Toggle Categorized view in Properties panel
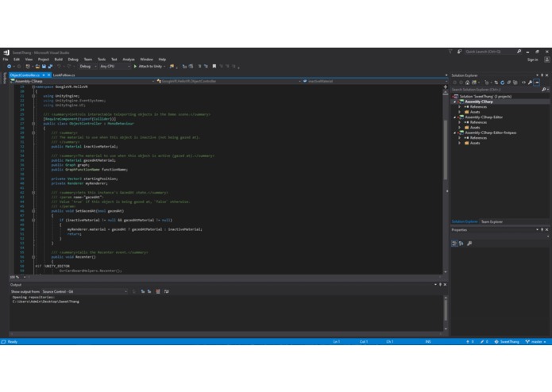552x392 pixels. 454,244
